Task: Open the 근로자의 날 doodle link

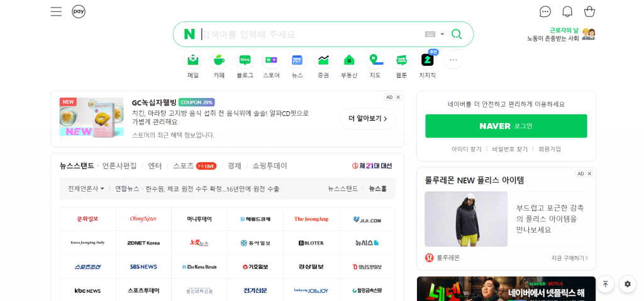Action: [x=561, y=34]
